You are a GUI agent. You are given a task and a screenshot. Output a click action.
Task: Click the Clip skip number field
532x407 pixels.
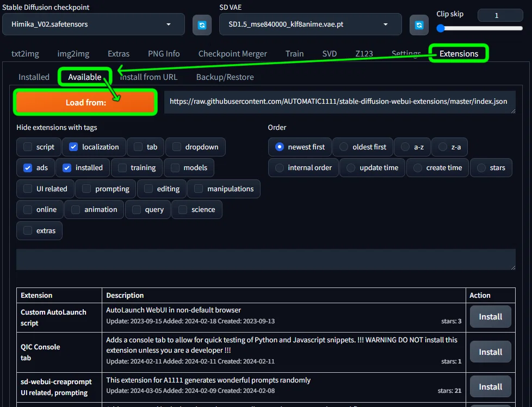tap(500, 16)
